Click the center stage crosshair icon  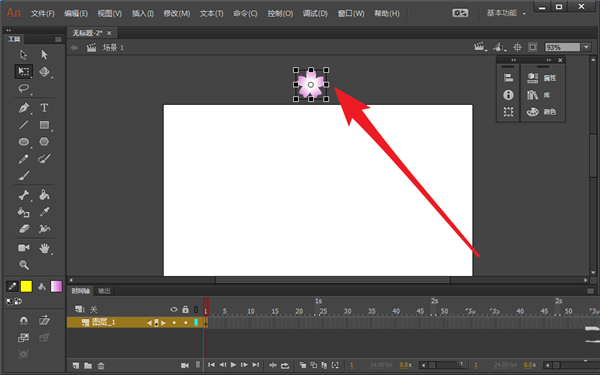click(x=517, y=47)
